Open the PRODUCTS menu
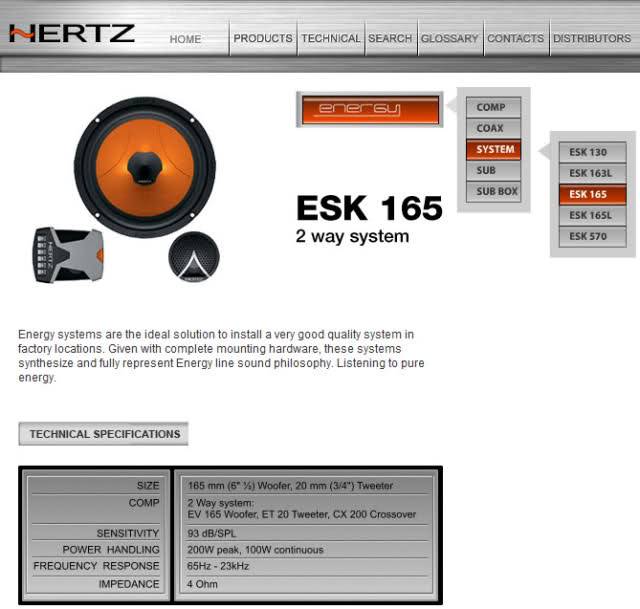The width and height of the screenshot is (640, 609). (x=263, y=38)
